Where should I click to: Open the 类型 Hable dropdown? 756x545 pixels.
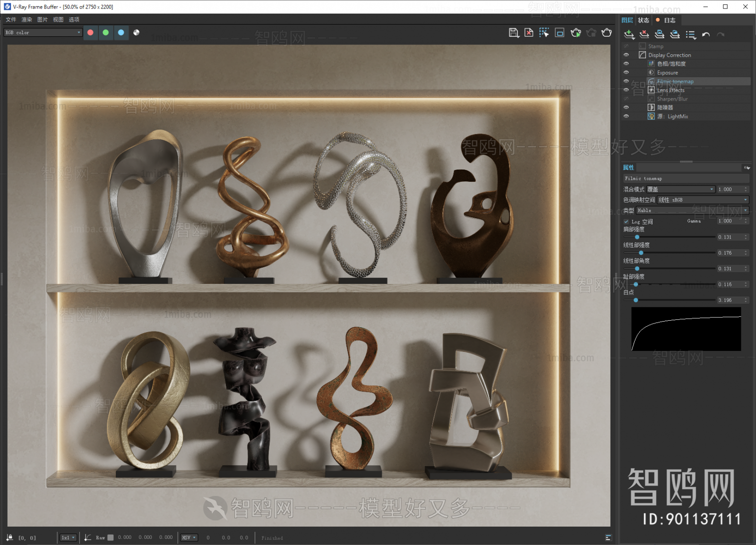pyautogui.click(x=693, y=210)
